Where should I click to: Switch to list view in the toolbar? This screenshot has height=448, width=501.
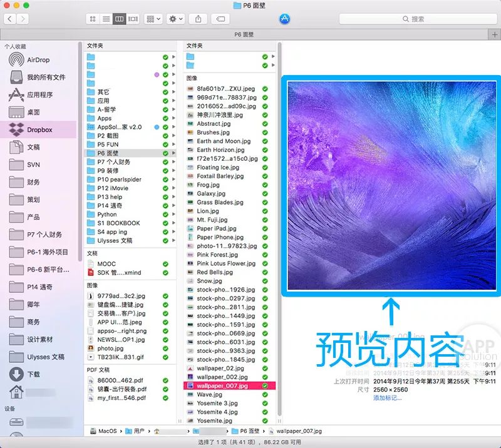(x=106, y=18)
